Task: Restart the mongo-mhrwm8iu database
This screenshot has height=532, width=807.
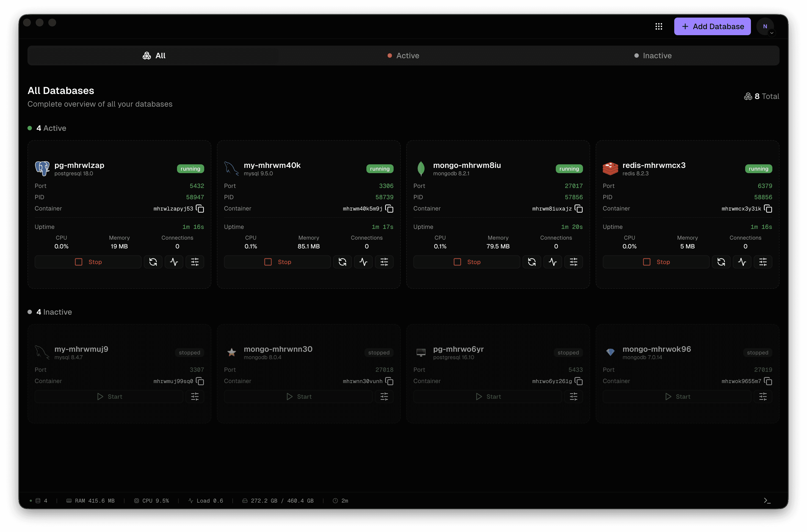Action: (x=532, y=262)
